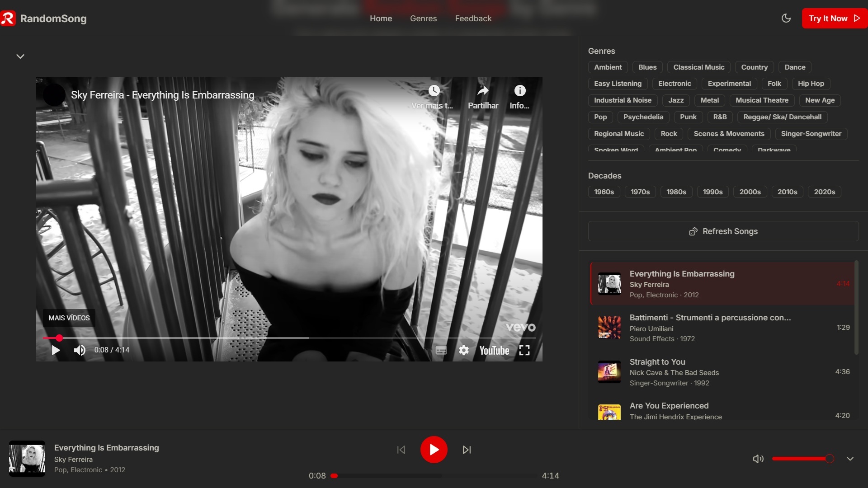Select the Jazz genre tag

676,100
